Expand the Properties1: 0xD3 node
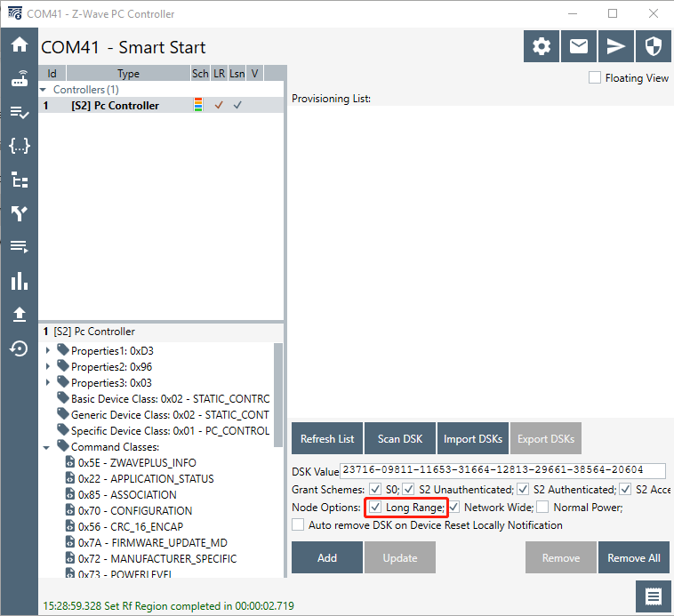Screen dimensions: 674x616 (x=48, y=351)
